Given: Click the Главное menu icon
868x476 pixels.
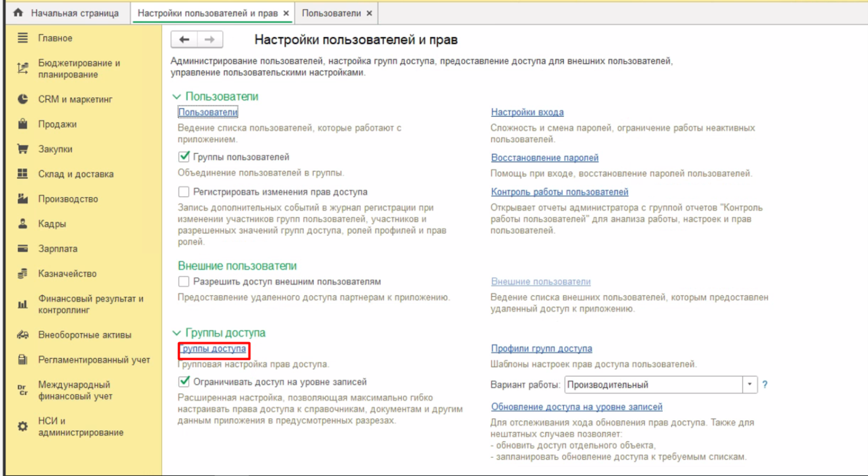Looking at the screenshot, I should tap(23, 38).
